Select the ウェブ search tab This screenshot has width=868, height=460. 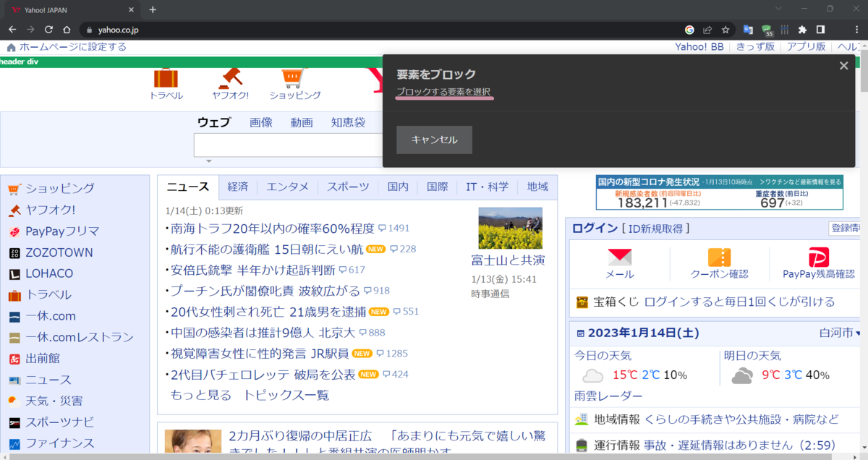coord(213,123)
